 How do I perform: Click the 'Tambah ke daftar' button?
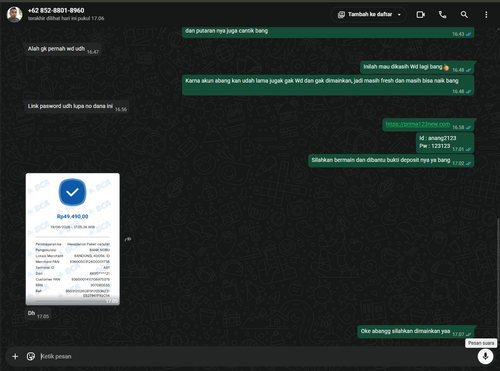369,14
